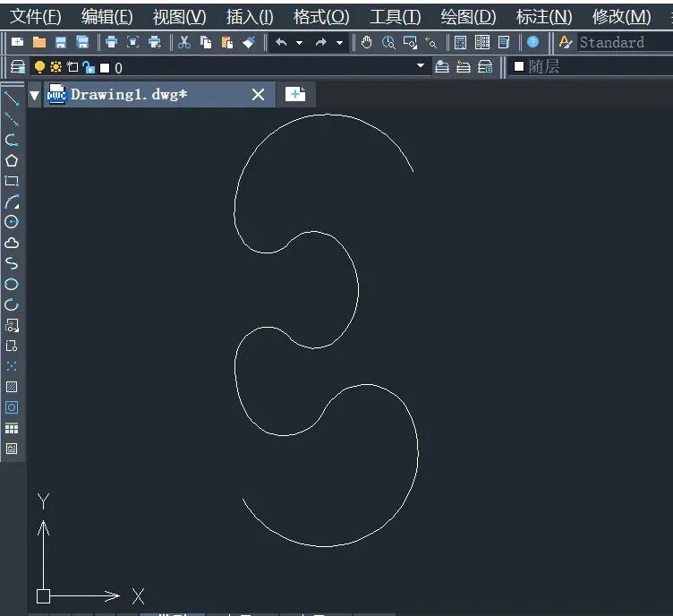The height and width of the screenshot is (616, 673).
Task: Select the Hatch tool
Action: pos(12,387)
